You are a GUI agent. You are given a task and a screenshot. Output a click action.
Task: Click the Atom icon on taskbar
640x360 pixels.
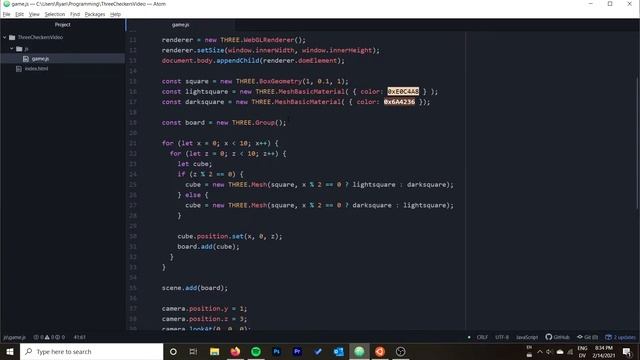pos(359,351)
